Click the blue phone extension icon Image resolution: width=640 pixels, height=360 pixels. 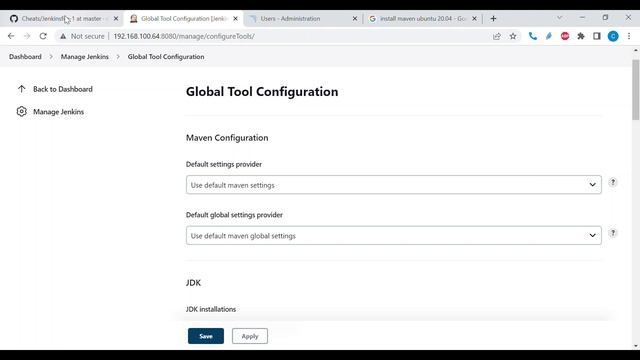tap(533, 36)
